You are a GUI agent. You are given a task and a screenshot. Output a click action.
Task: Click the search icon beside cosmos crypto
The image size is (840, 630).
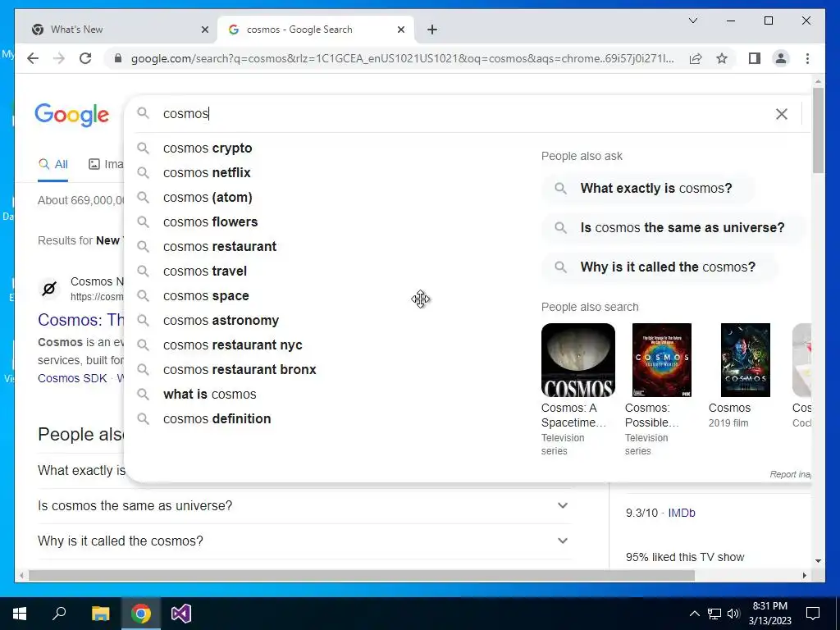click(143, 148)
